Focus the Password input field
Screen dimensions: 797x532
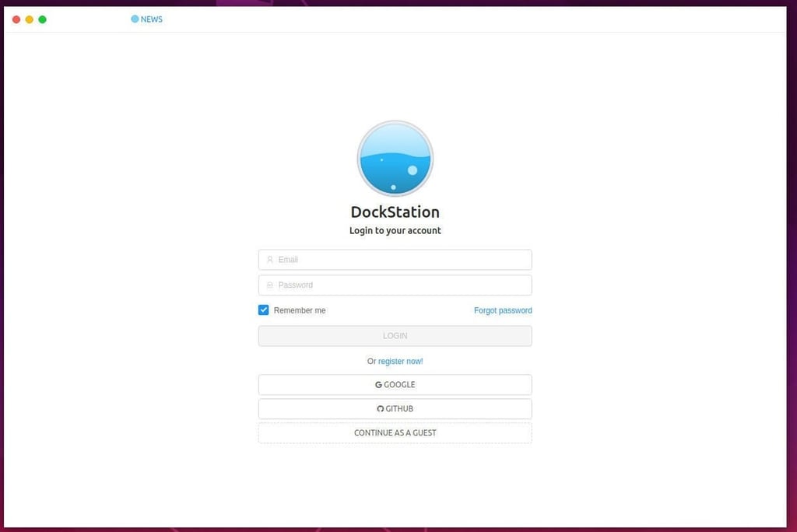(395, 285)
